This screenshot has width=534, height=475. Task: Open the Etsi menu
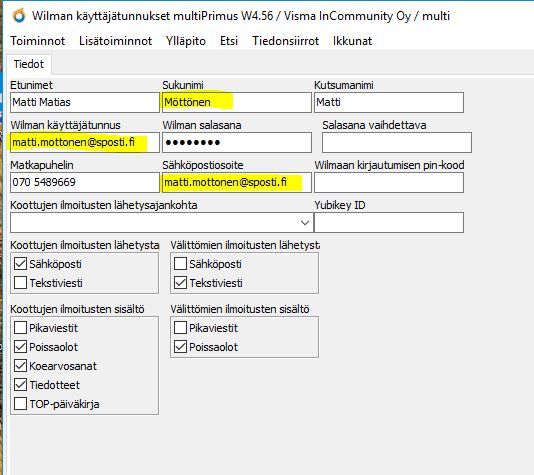229,41
